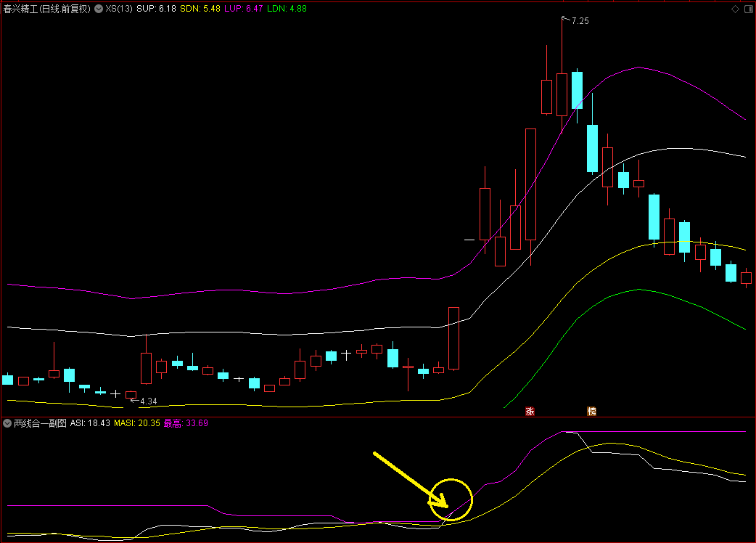The height and width of the screenshot is (543, 756).
Task: Click the XS(13) indicator name
Action: pos(118,9)
